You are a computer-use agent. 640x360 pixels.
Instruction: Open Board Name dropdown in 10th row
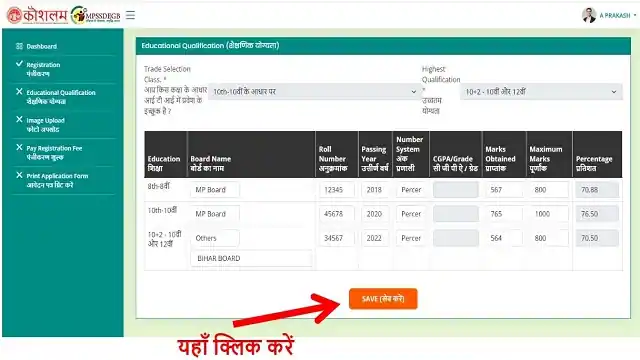[x=215, y=214]
